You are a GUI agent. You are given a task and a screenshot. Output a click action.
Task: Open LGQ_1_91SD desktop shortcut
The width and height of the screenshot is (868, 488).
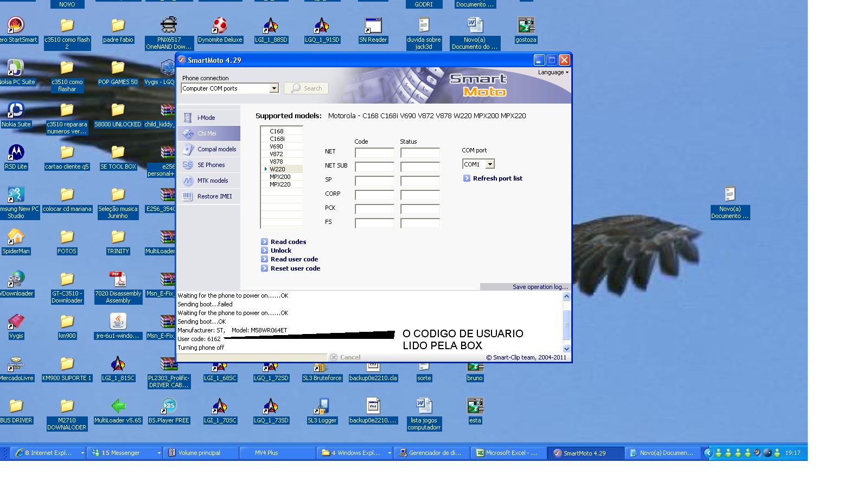pos(322,30)
